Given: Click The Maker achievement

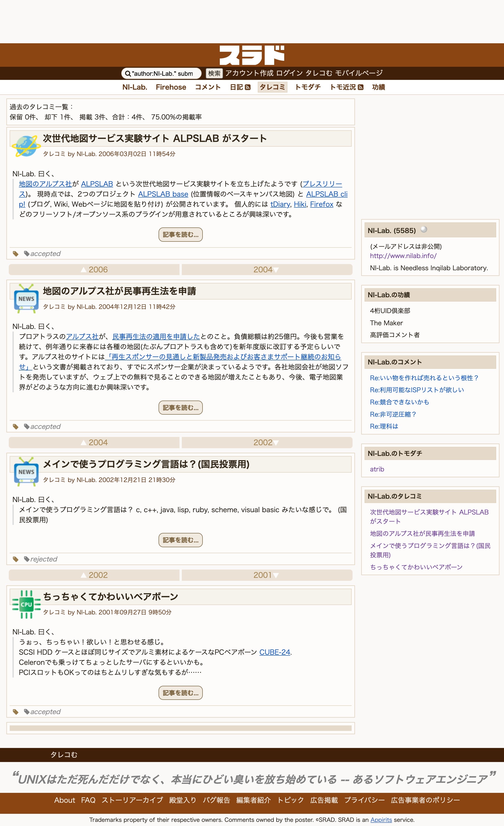Looking at the screenshot, I should pos(386,323).
